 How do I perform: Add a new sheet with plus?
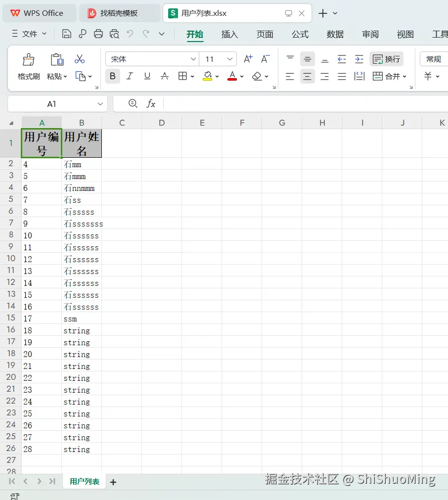pos(113,482)
